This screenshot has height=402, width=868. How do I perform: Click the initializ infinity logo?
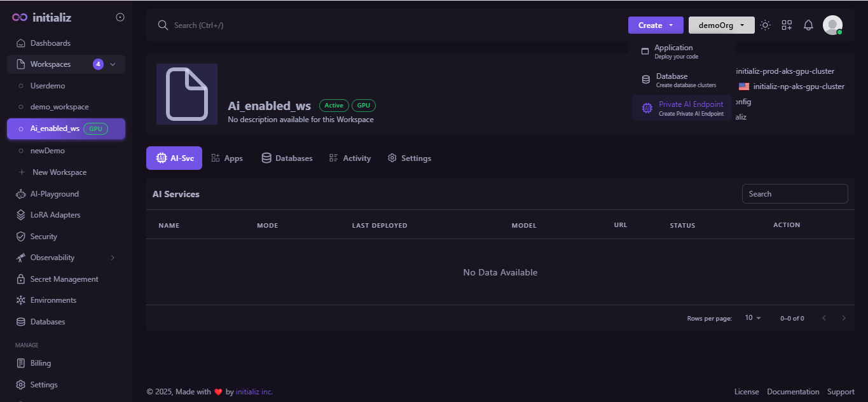[20, 18]
